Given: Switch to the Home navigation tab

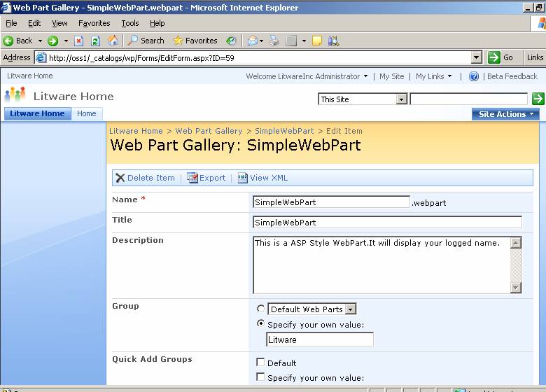Looking at the screenshot, I should [x=87, y=113].
